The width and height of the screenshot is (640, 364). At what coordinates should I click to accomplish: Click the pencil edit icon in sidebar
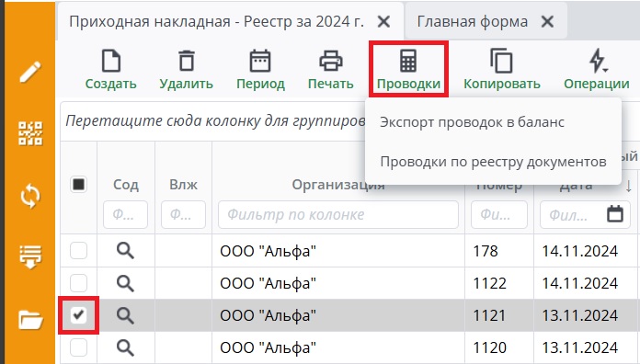(30, 72)
